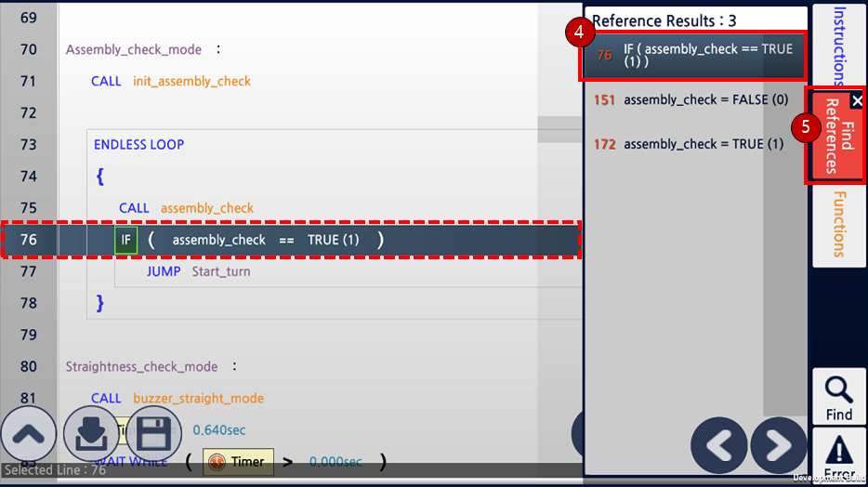Click the green IF keyword block
The width and height of the screenshot is (868, 487).
pos(126,240)
